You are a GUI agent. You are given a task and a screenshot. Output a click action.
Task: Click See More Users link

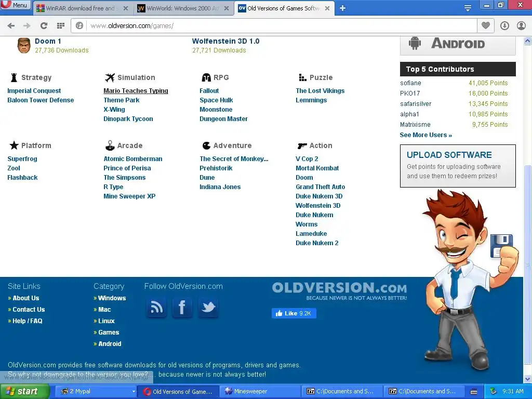(x=426, y=135)
